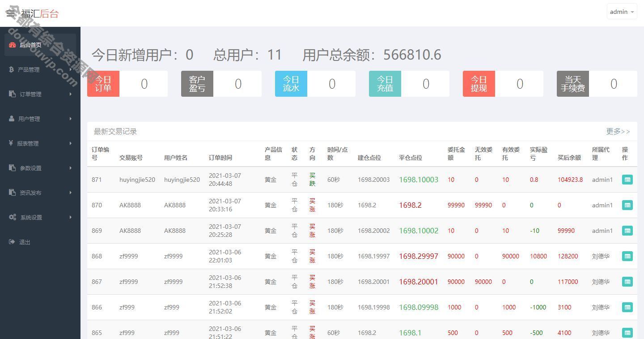The width and height of the screenshot is (644, 339).
Task: Open detail icon for order 866
Action: click(x=627, y=307)
